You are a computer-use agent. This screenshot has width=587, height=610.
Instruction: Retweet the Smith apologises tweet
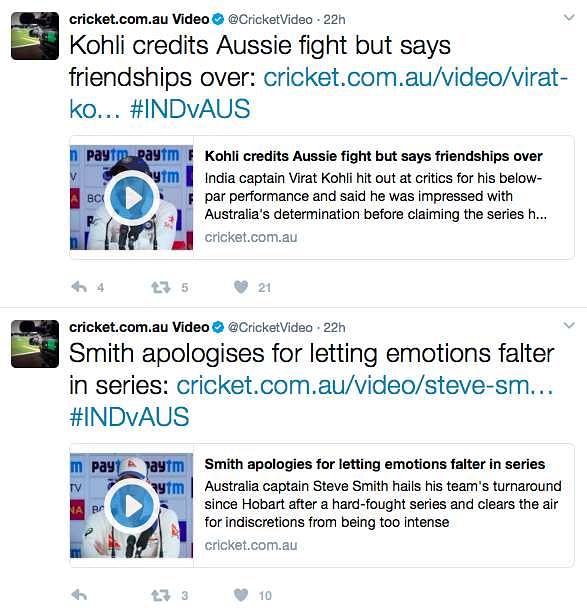click(161, 595)
